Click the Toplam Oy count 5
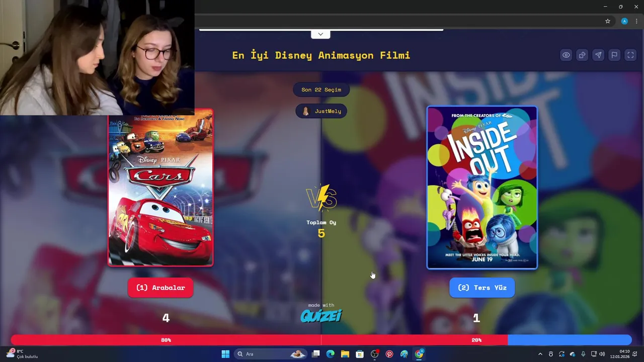This screenshot has height=362, width=644. [321, 233]
